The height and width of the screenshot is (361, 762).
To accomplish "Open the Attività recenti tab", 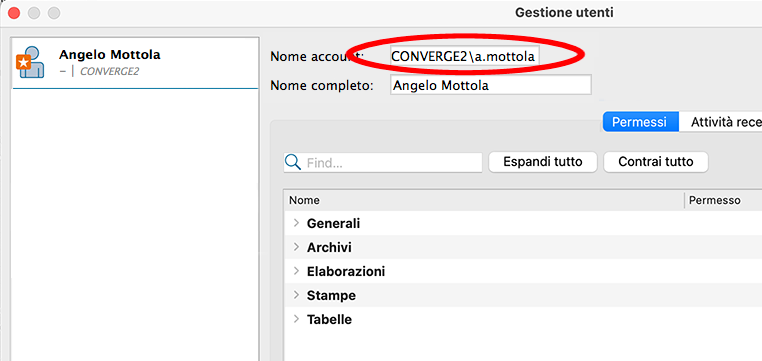I will point(721,122).
